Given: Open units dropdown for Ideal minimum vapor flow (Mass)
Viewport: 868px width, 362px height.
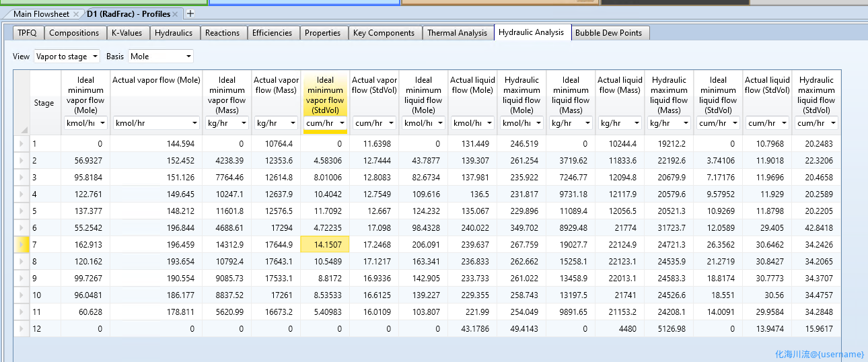Looking at the screenshot, I should click(x=227, y=123).
